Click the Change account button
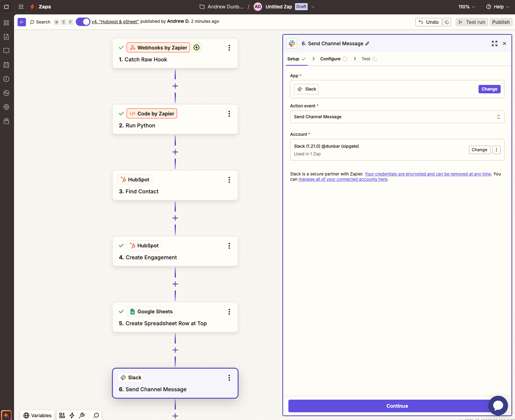515x420 pixels. [x=479, y=150]
